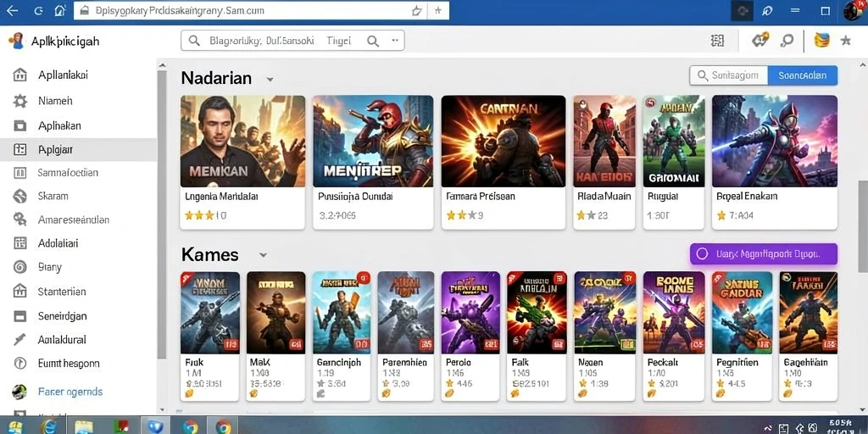The image size is (868, 434).
Task: Open the Famara Preisean game thumbnail
Action: (504, 142)
